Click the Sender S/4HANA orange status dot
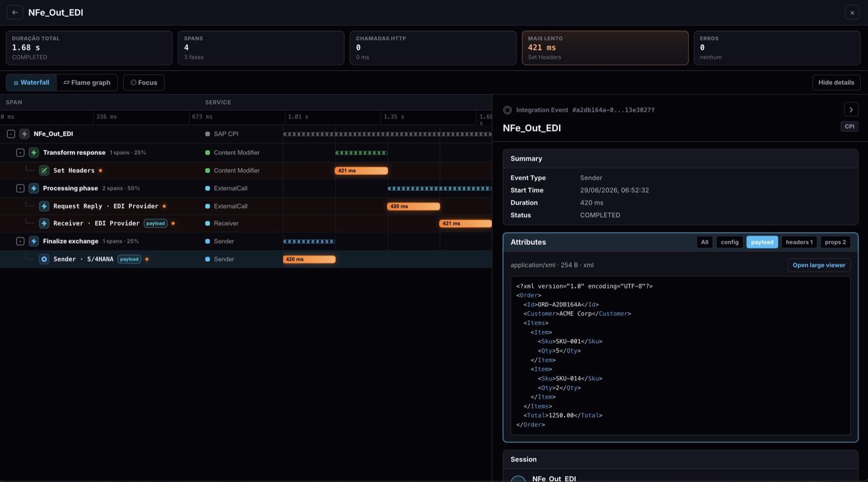Viewport: 868px width, 482px height. coord(147,260)
